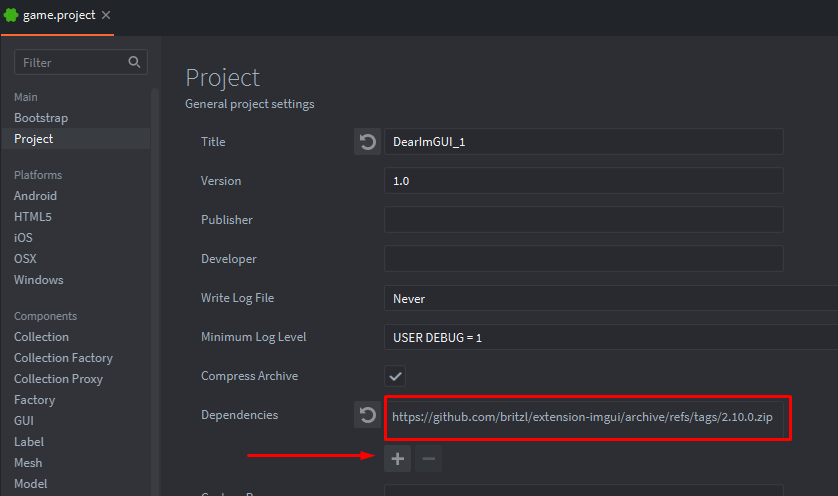The height and width of the screenshot is (496, 838).
Task: Toggle the Compress Archive checkbox
Action: click(396, 377)
